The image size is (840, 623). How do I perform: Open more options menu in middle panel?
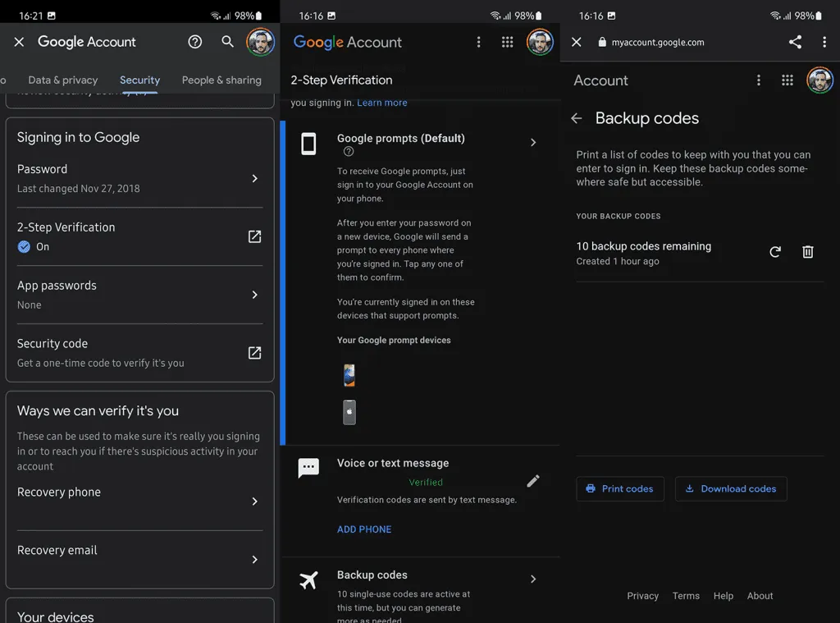(x=478, y=42)
